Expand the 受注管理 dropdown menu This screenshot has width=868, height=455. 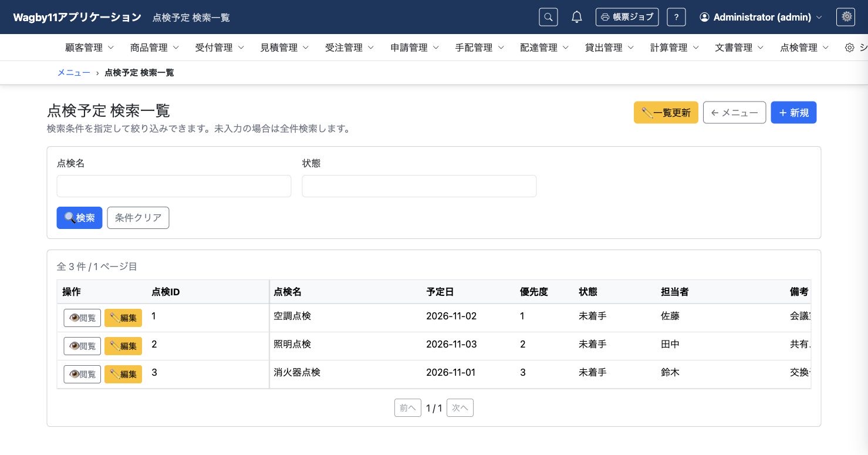350,48
